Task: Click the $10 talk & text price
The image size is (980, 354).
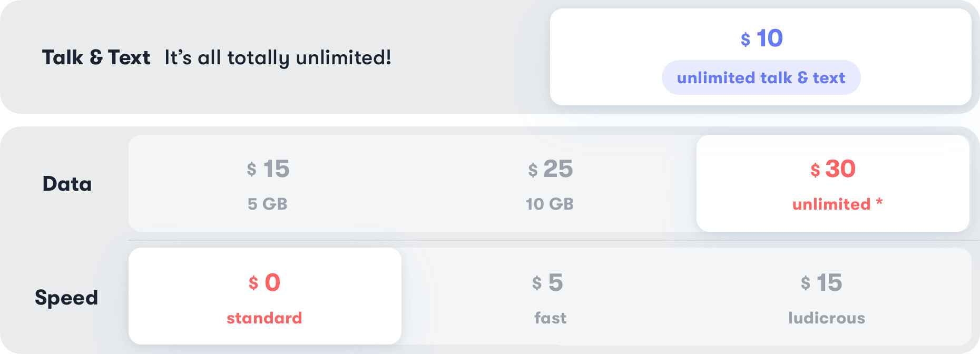Action: [762, 38]
